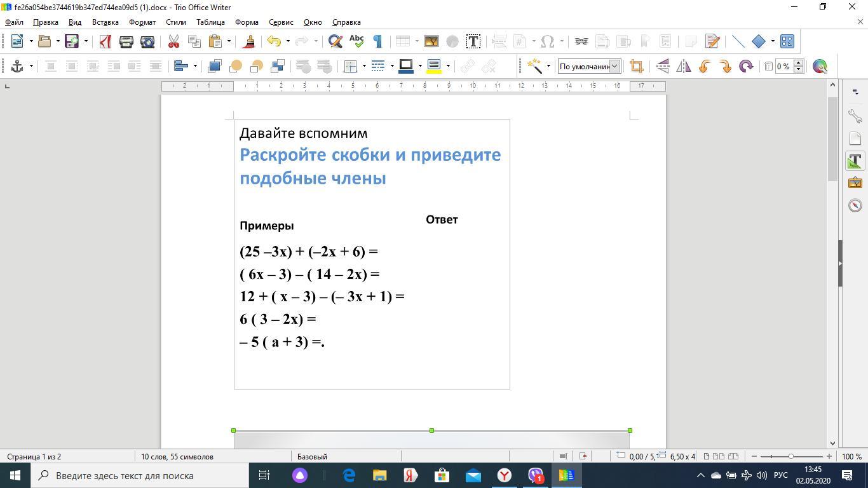Toggle Formatting Marks pilcrow
This screenshot has height=488, width=868.
click(x=377, y=41)
